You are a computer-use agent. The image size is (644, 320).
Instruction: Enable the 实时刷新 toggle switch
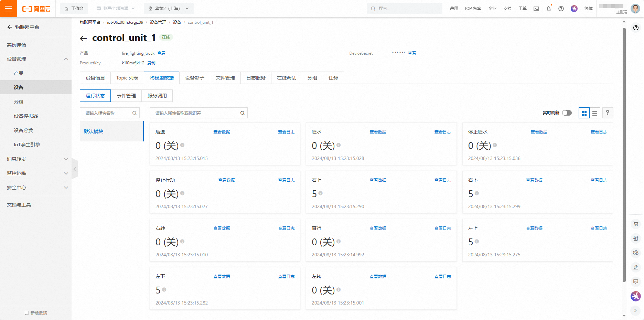point(567,113)
